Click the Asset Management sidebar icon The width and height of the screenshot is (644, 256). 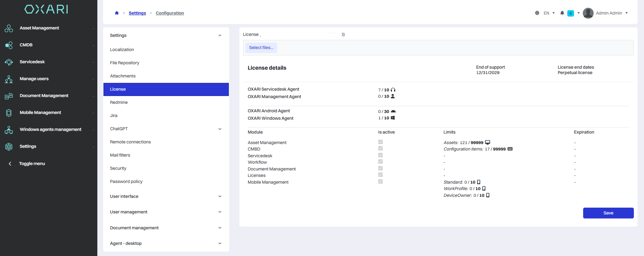pyautogui.click(x=9, y=28)
